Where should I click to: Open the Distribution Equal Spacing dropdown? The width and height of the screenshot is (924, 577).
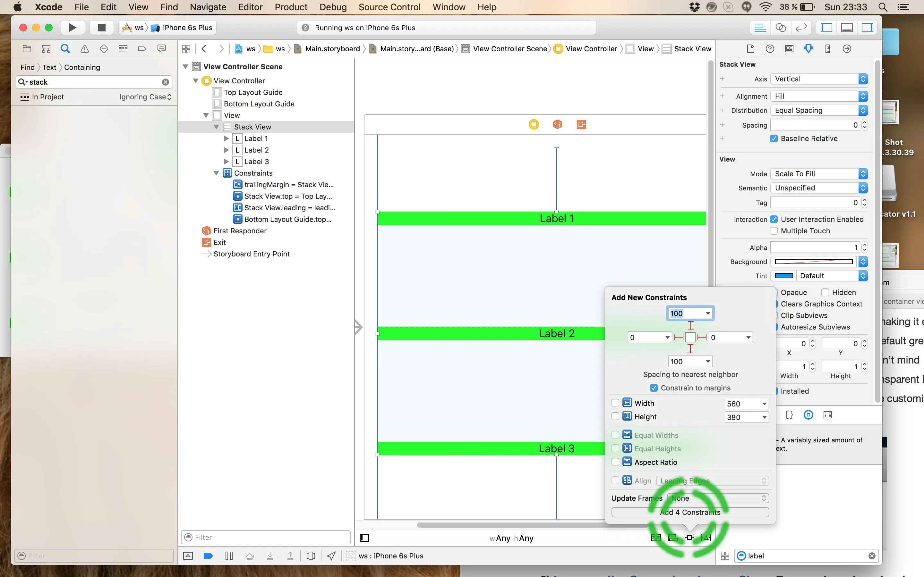click(819, 110)
